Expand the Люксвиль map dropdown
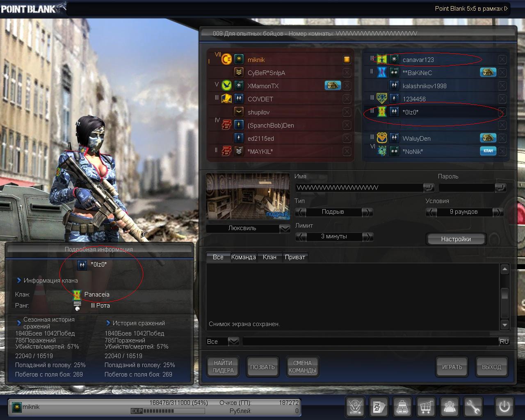This screenshot has height=420, width=525. pyautogui.click(x=285, y=228)
